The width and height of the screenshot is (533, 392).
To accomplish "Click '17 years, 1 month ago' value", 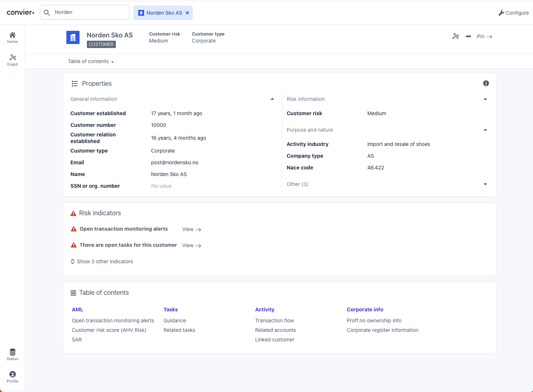I will tap(177, 113).
